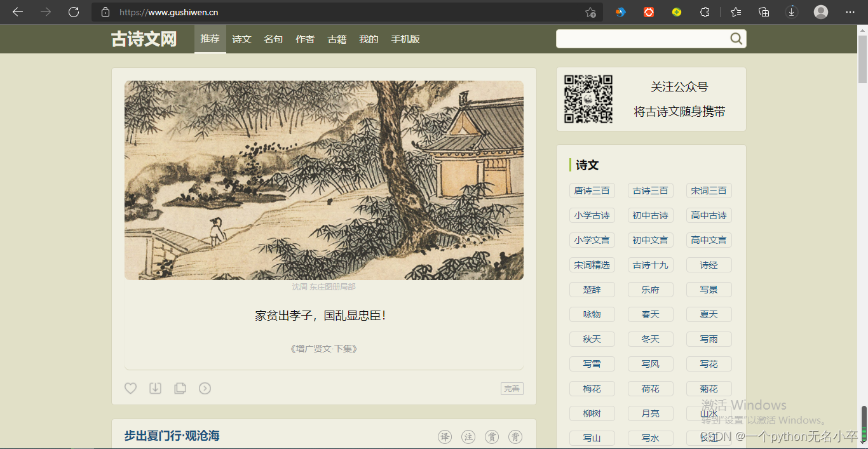Screen dimensions: 868x449
Task: Select the 诗经 category tag
Action: tap(709, 265)
